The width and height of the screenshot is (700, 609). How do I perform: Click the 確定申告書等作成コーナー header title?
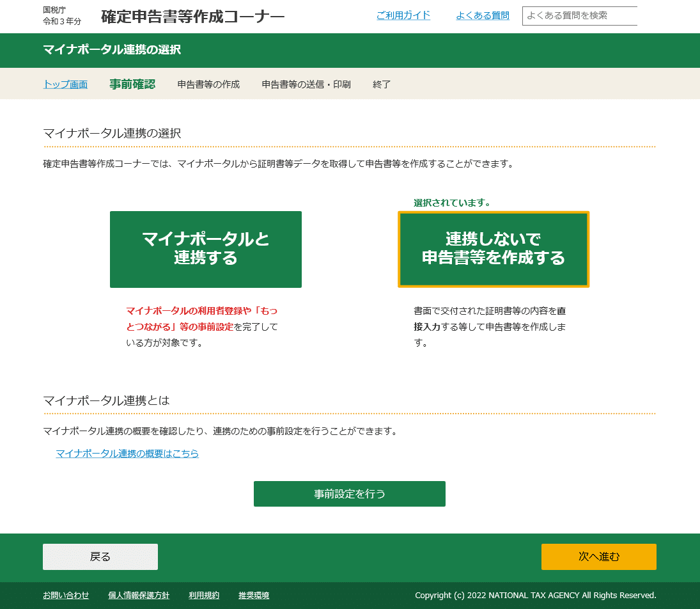[191, 16]
